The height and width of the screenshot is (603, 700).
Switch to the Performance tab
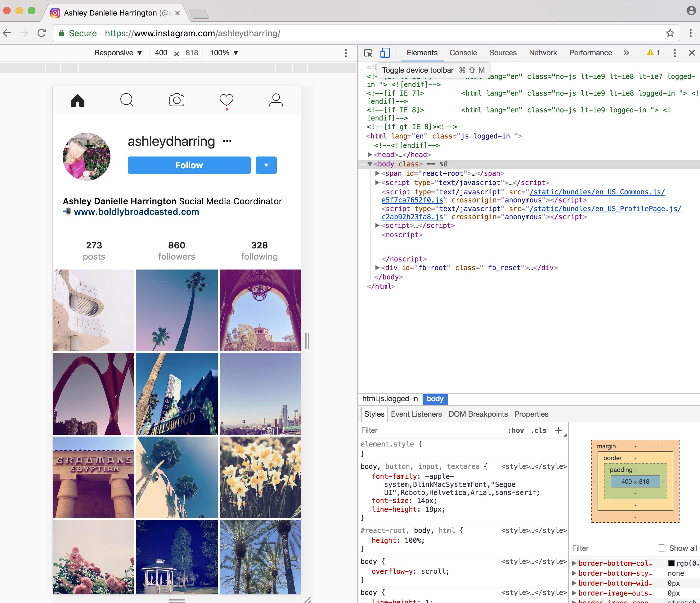[590, 53]
